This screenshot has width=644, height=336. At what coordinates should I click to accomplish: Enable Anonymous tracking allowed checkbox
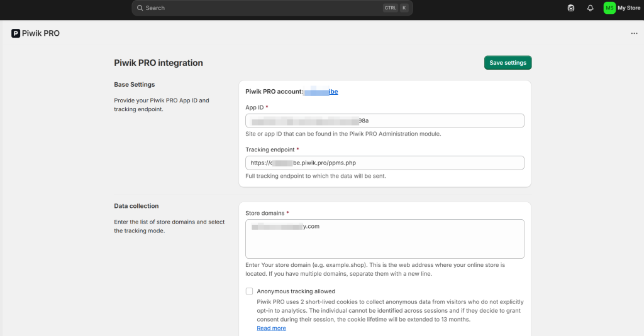click(249, 291)
